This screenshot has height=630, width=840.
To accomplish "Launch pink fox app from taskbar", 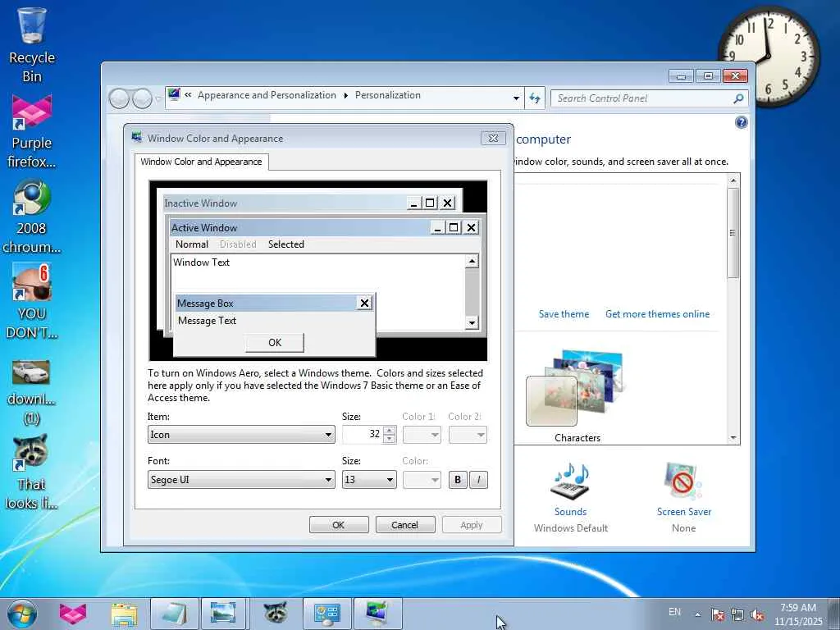I will (73, 614).
